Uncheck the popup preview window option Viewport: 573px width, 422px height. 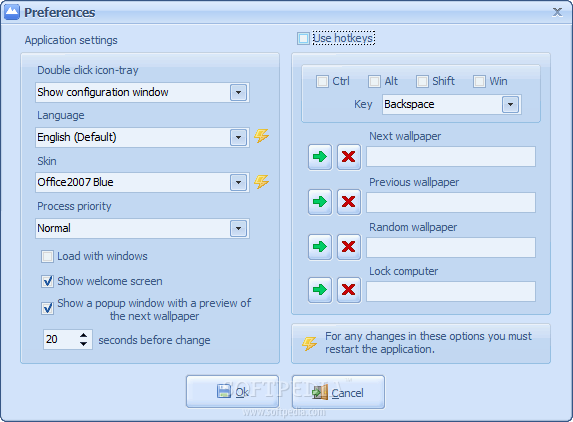[x=47, y=308]
